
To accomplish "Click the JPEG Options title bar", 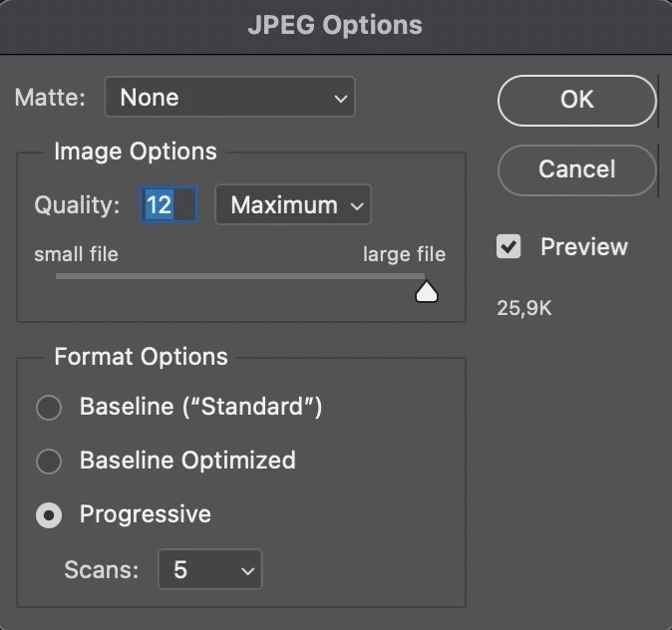I will coord(336,26).
